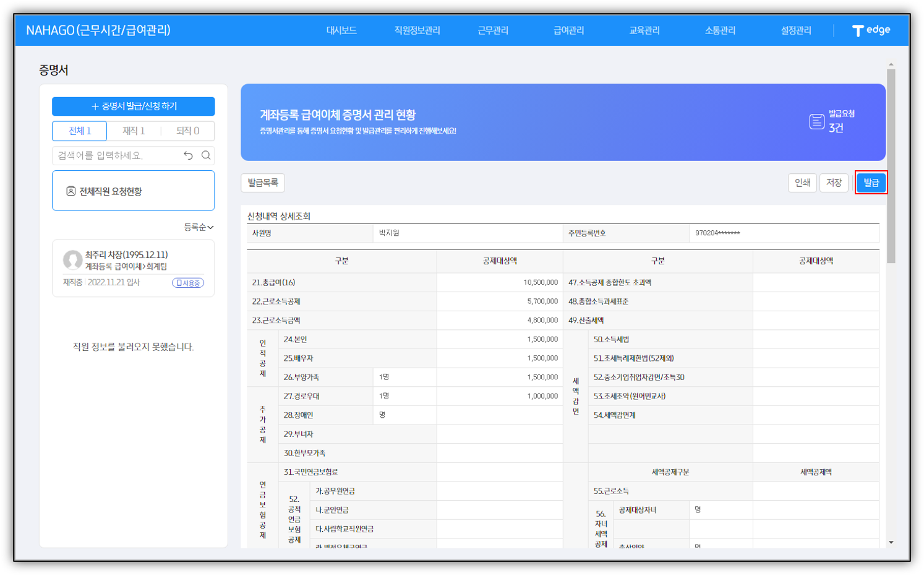Screen dimensions: 924x575
Task: Click the 5,700,000 deduction value
Action: 542,301
